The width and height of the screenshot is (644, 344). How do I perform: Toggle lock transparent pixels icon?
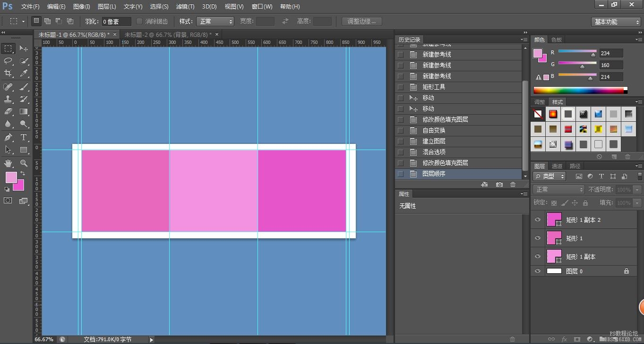coord(554,203)
